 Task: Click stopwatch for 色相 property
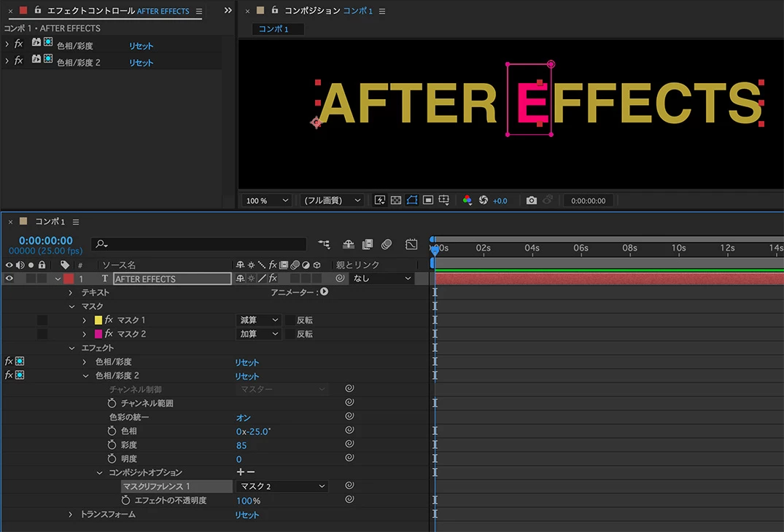[112, 431]
